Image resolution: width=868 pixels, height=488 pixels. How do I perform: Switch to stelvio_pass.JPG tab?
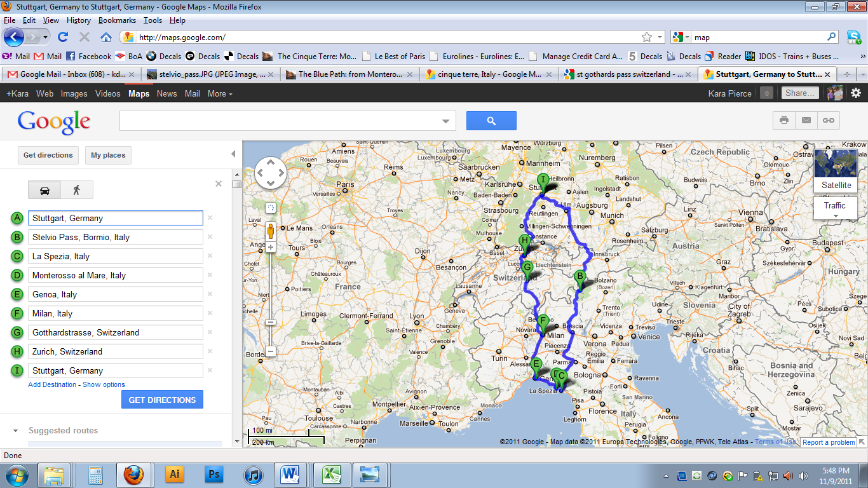pyautogui.click(x=210, y=74)
